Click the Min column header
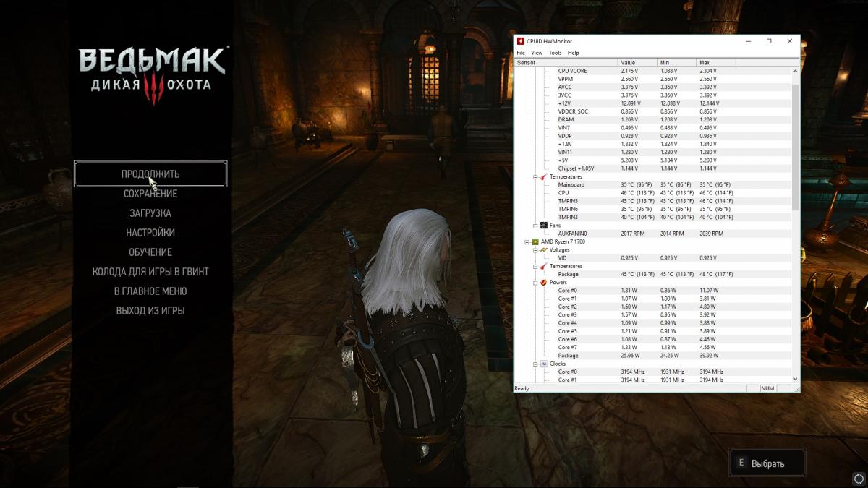 tap(676, 63)
